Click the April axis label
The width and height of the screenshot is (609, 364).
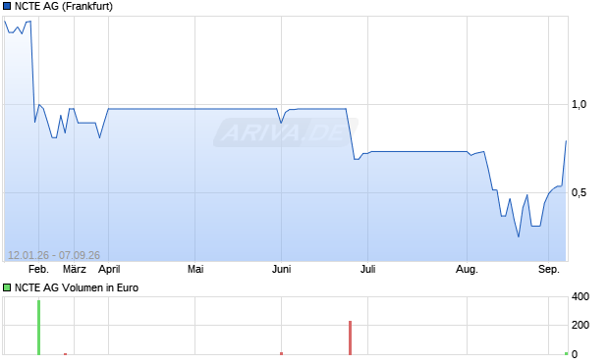click(109, 269)
